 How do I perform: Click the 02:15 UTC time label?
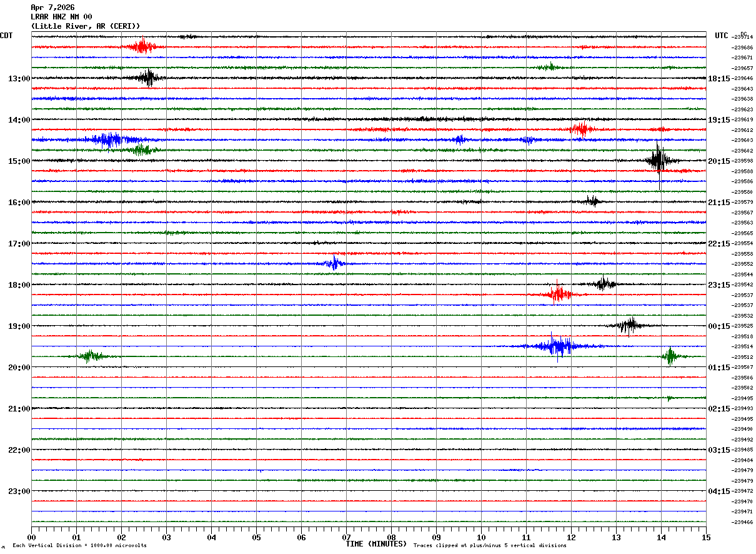click(x=719, y=409)
